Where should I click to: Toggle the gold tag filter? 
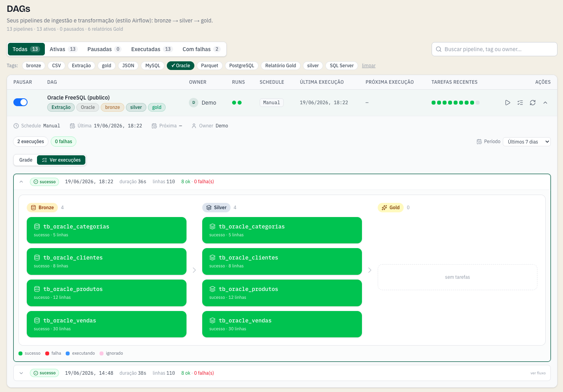click(107, 66)
